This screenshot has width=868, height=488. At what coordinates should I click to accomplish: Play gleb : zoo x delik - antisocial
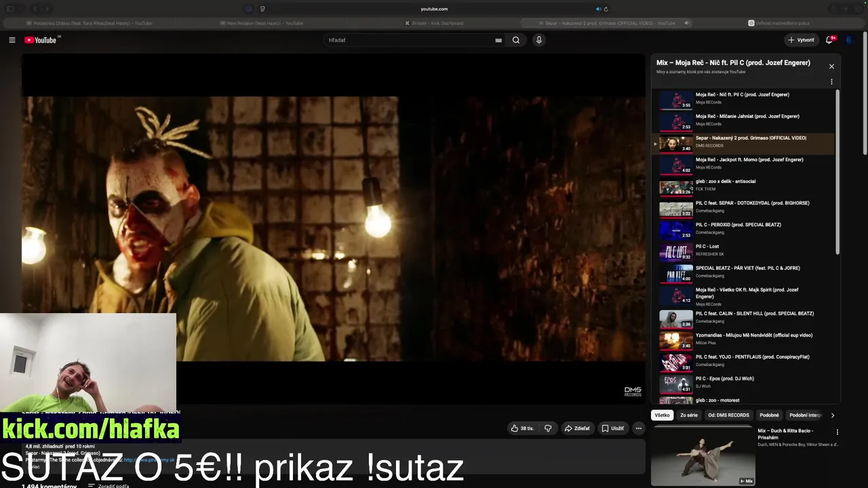[746, 187]
